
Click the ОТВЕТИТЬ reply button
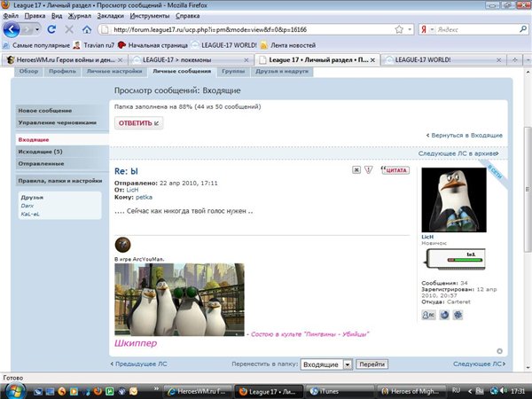[x=139, y=123]
